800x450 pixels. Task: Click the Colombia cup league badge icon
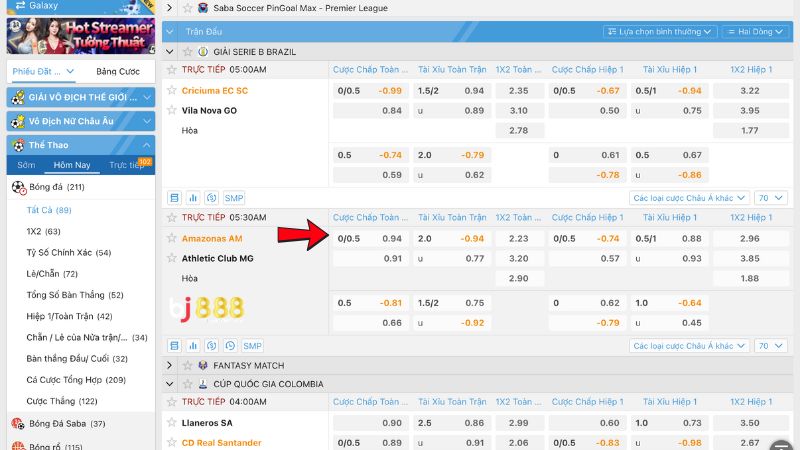pyautogui.click(x=203, y=384)
